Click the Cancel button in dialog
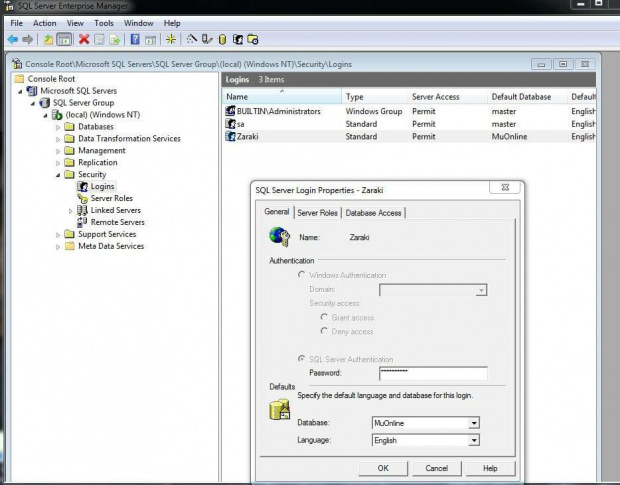 click(437, 468)
